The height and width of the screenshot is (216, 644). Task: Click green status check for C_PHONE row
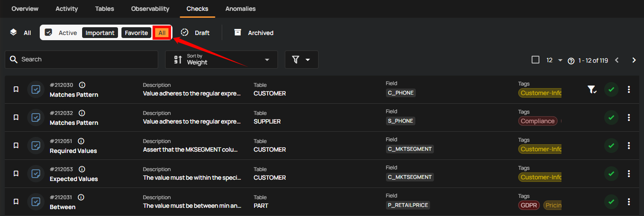(611, 89)
